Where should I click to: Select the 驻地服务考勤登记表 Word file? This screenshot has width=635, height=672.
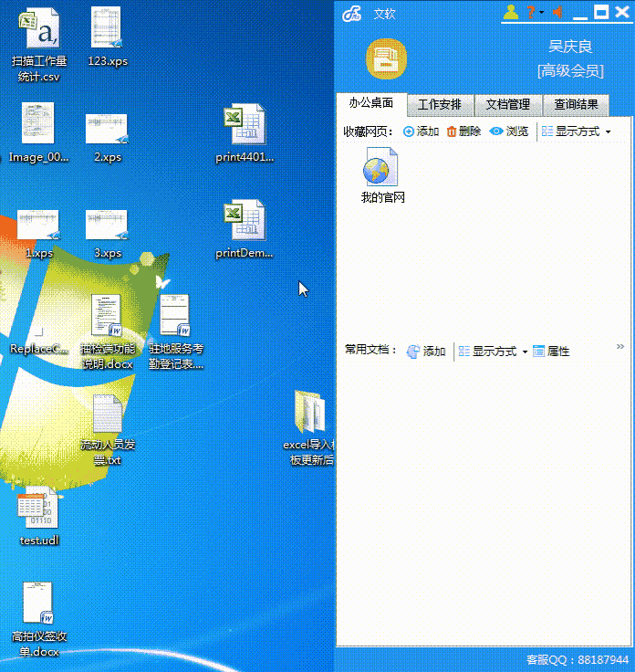176,332
